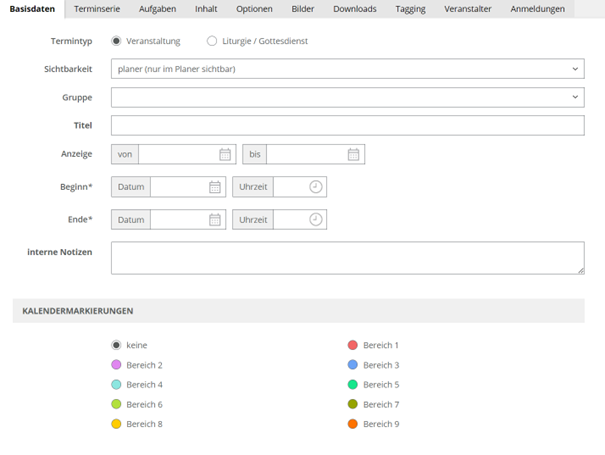The image size is (605, 455).
Task: Click calendar icon in Ende Datum field
Action: [215, 219]
